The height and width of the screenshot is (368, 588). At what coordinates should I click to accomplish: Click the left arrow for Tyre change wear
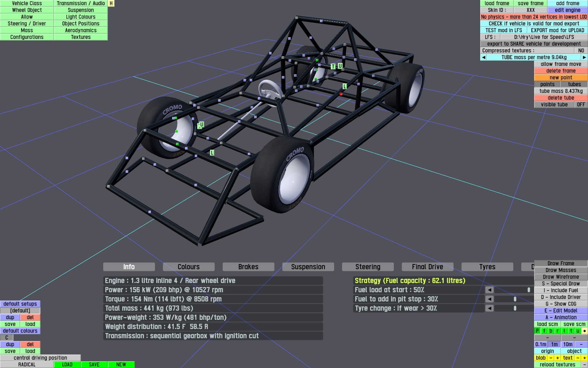489,308
